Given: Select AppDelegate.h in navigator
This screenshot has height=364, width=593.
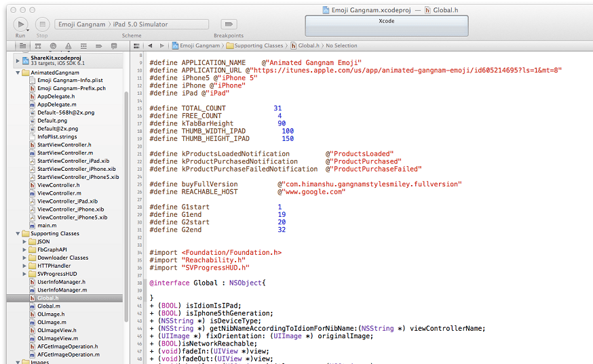Looking at the screenshot, I should [56, 96].
